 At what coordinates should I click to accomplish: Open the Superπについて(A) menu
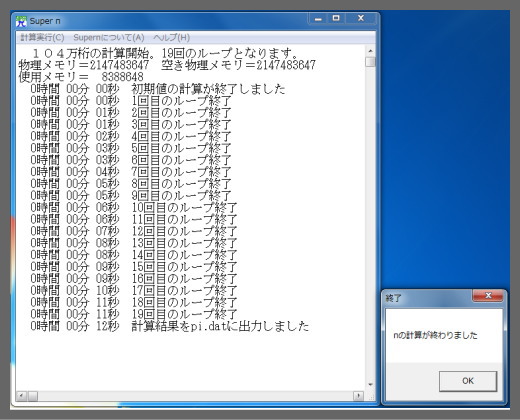(x=109, y=37)
